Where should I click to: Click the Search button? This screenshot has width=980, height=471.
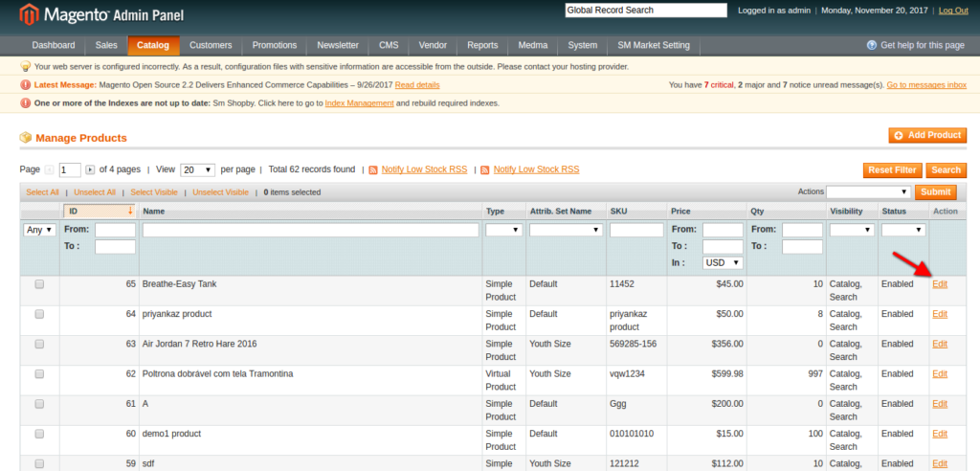947,170
